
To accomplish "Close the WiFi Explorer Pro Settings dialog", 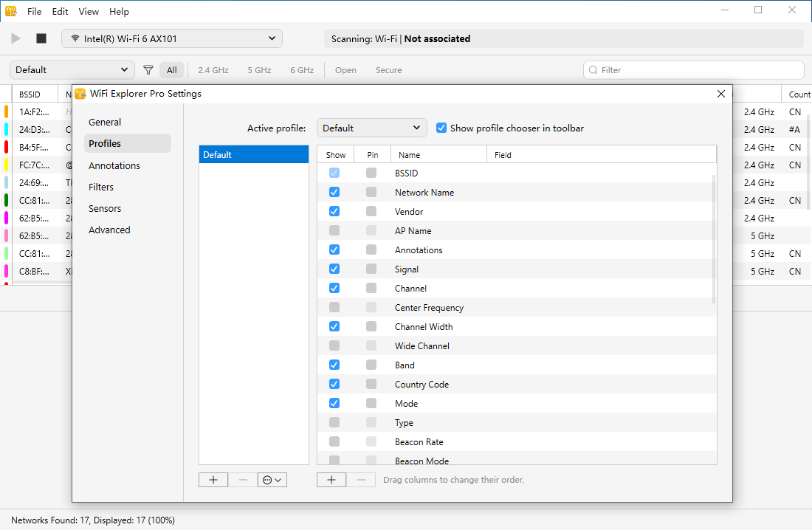I will tap(721, 94).
